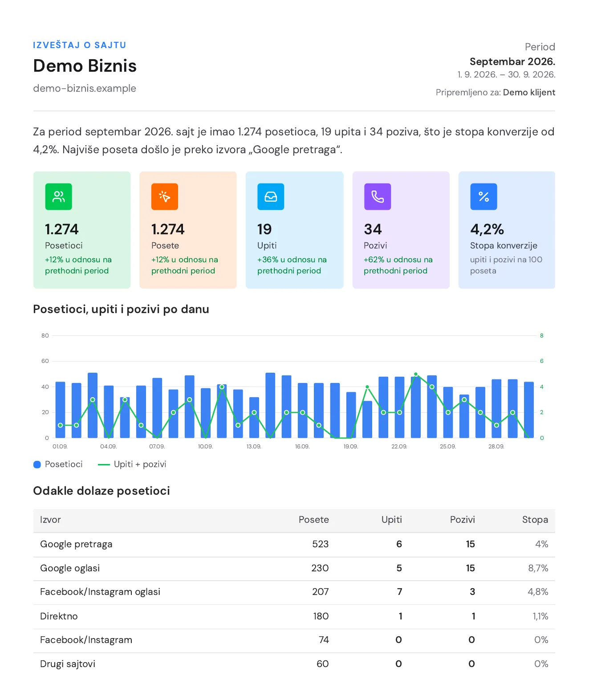Click the Izvor column header
Viewport: 589px width, 700px height.
(x=50, y=520)
